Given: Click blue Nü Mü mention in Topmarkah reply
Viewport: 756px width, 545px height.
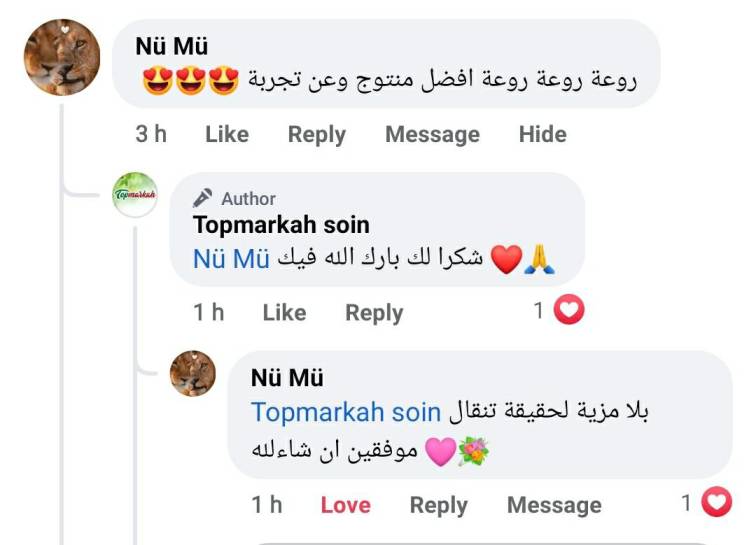Looking at the screenshot, I should [x=231, y=259].
